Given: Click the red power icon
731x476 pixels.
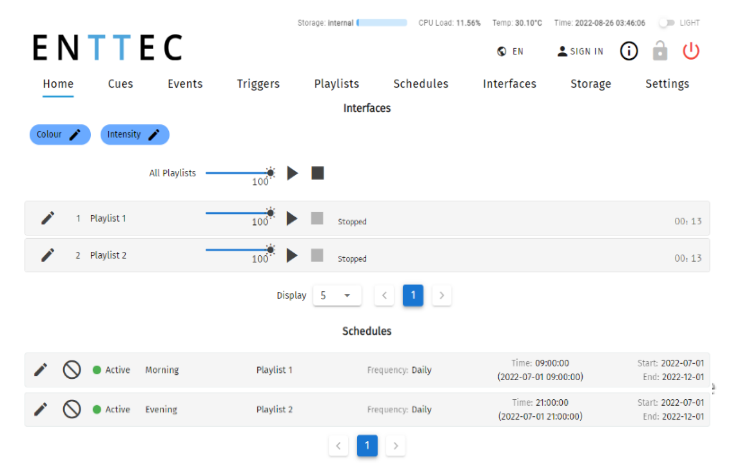Looking at the screenshot, I should coord(691,51).
